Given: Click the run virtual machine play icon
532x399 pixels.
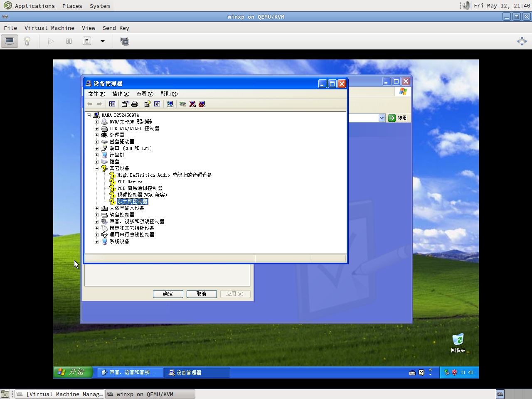Looking at the screenshot, I should (x=51, y=41).
